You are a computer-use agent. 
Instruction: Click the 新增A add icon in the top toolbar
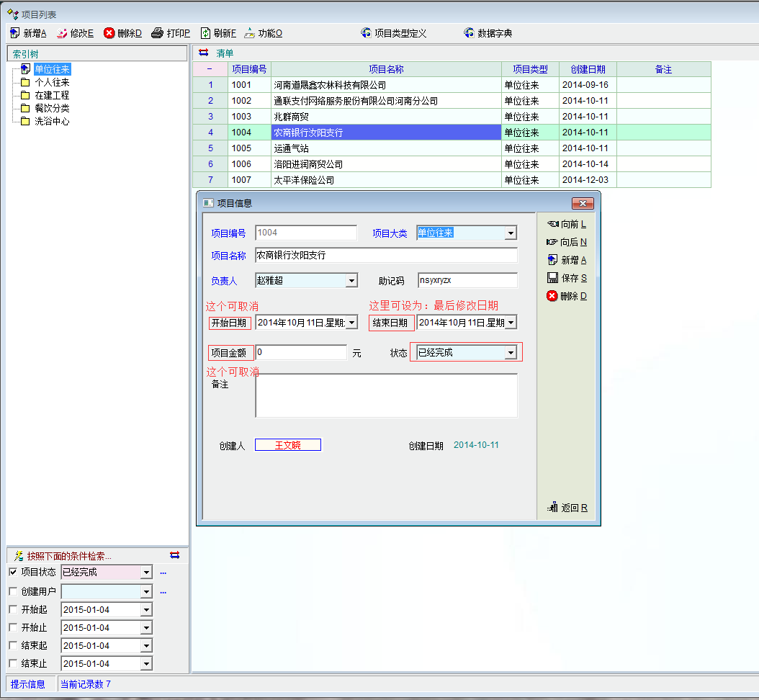(15, 33)
